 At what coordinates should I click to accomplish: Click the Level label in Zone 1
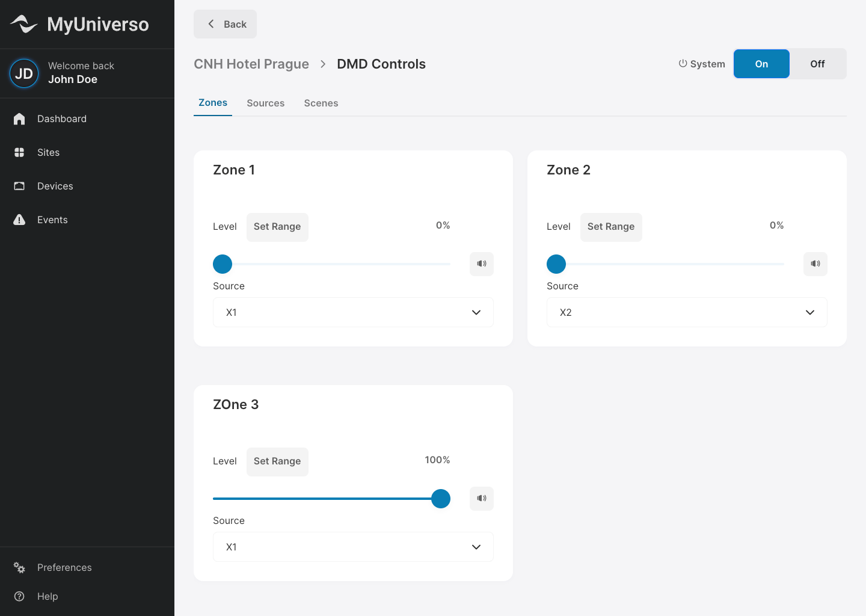point(225,227)
